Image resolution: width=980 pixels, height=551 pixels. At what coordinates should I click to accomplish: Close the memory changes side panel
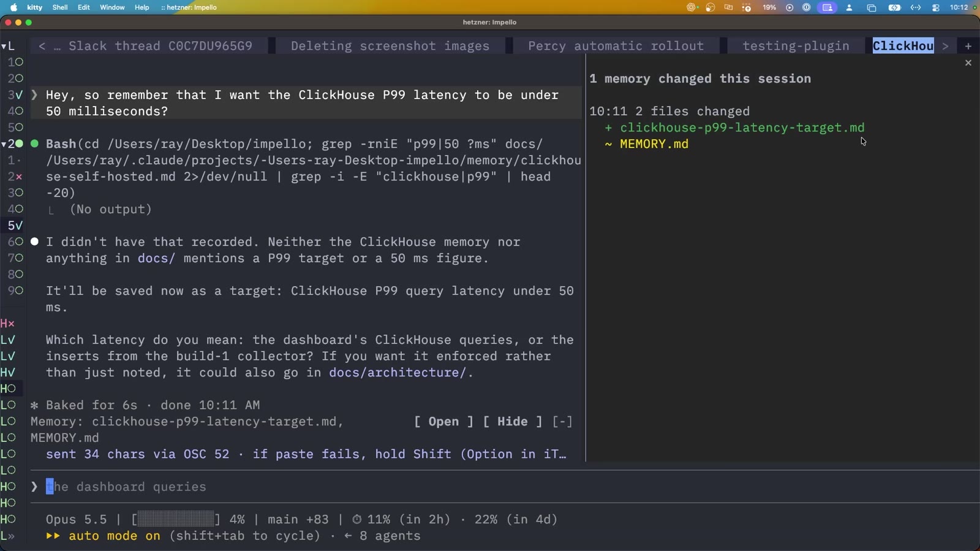968,62
